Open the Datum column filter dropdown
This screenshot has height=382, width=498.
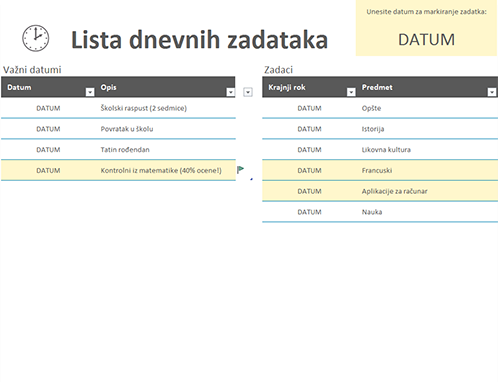coord(90,92)
